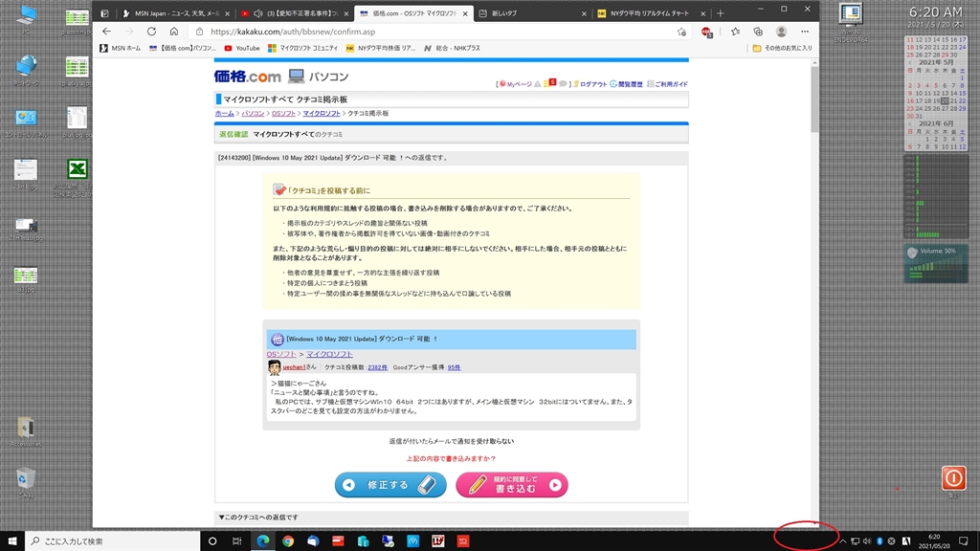This screenshot has width=980, height=551.
Task: Follow the ホーム breadcrumb link
Action: click(x=224, y=113)
